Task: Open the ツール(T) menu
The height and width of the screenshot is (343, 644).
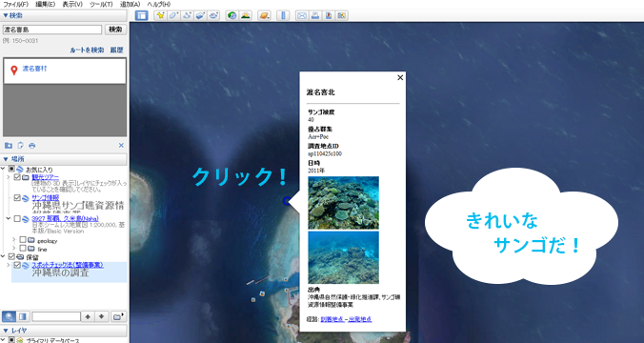Action: pos(101,4)
